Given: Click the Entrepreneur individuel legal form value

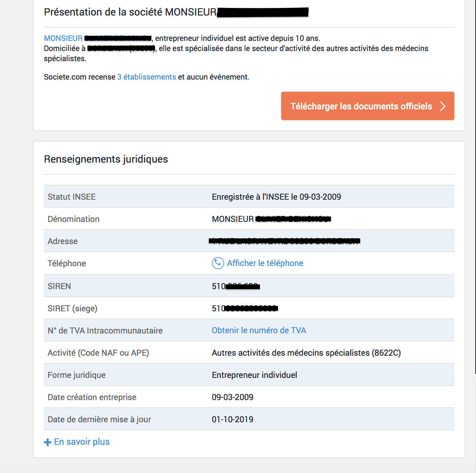Looking at the screenshot, I should 255,375.
